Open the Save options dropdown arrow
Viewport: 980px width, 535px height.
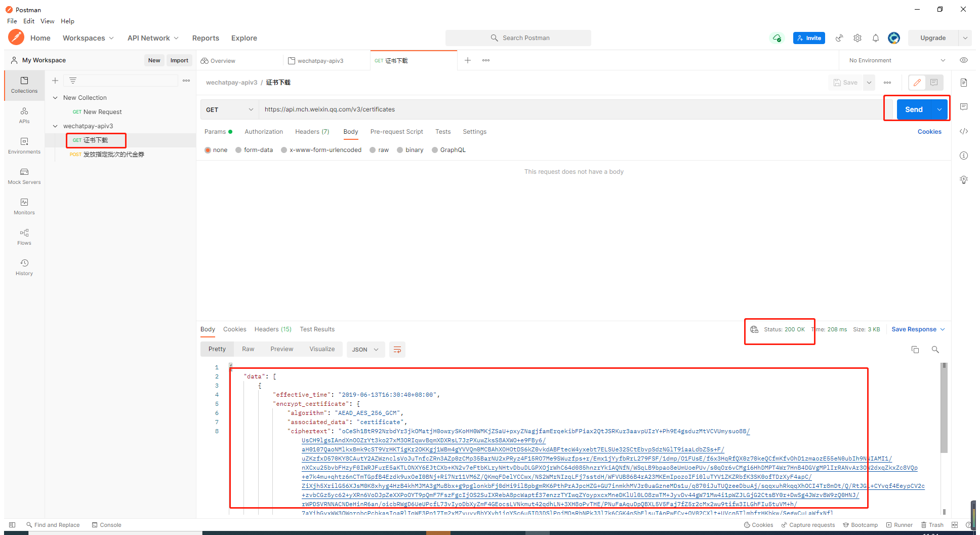coord(869,83)
